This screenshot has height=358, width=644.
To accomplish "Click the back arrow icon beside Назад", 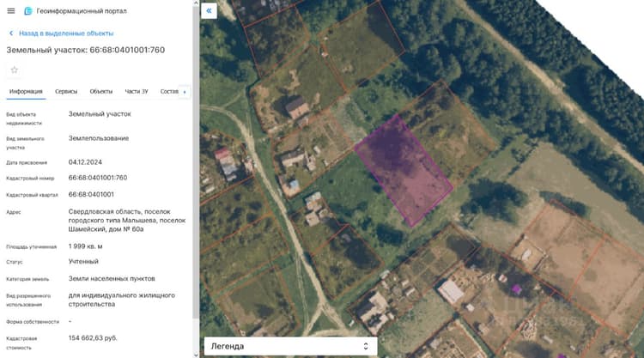I will [11, 33].
